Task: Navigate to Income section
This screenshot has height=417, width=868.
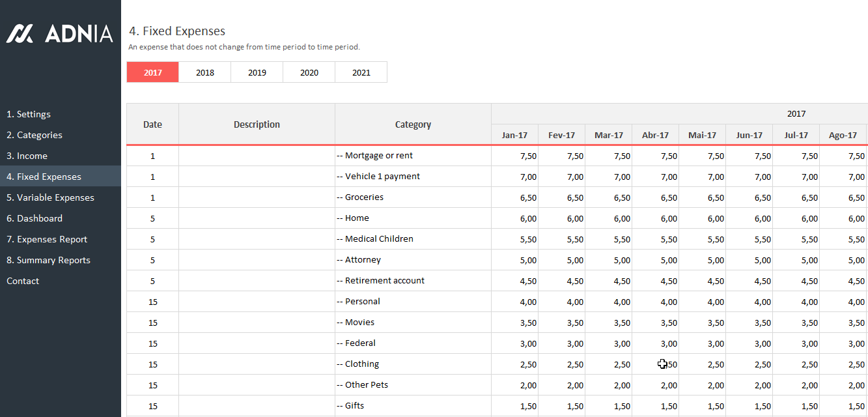Action: 27,156
